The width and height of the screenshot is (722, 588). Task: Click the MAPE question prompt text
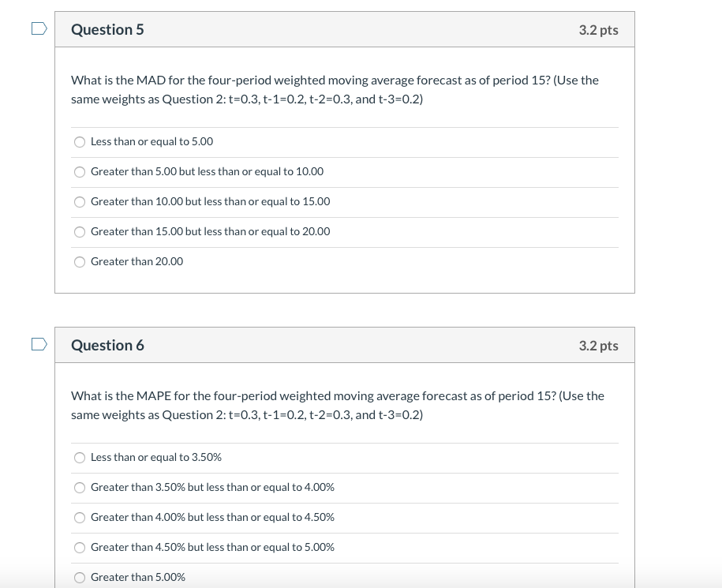click(337, 405)
